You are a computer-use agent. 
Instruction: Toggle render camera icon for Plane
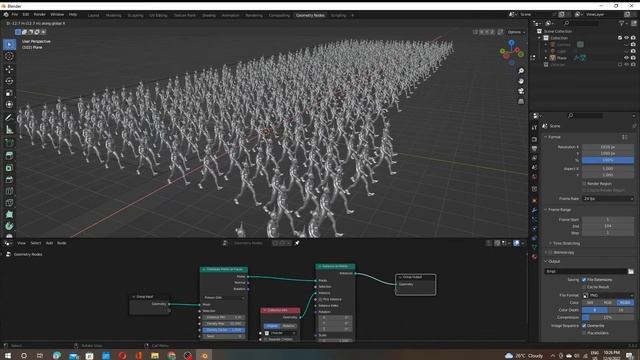(x=633, y=58)
